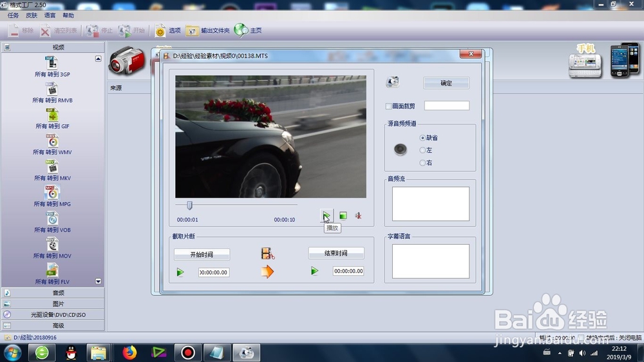The image size is (644, 362).
Task: Click the 移除 toolbar button
Action: 21,30
